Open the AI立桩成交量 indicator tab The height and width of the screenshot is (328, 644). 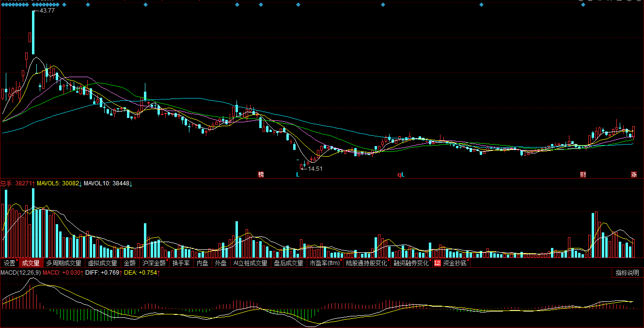click(250, 263)
